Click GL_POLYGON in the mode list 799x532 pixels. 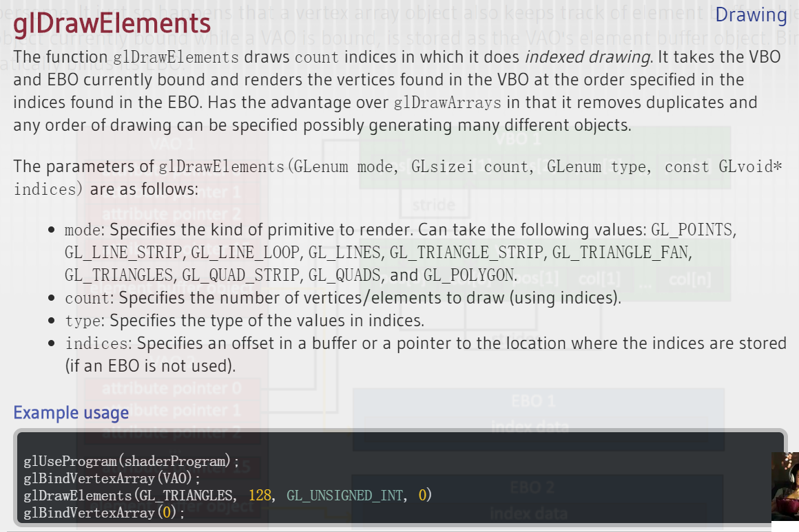click(x=468, y=275)
